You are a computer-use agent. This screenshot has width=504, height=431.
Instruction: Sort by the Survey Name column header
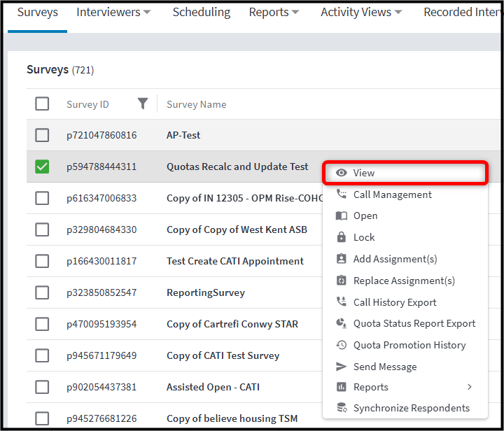click(197, 104)
